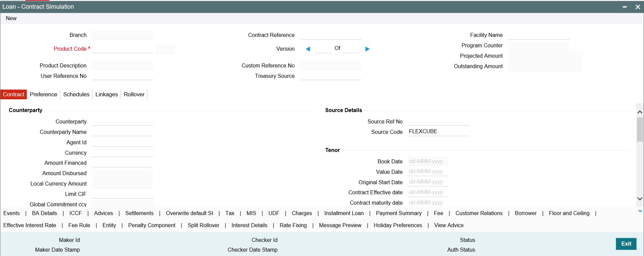
Task: Minimize the Loan Contract Simulation window
Action: 625,7
